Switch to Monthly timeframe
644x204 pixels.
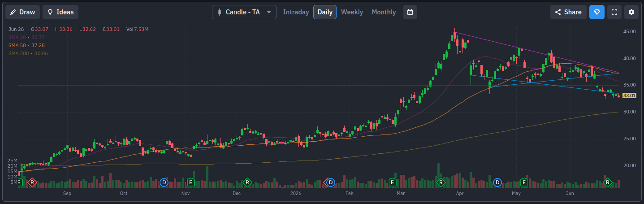coord(384,12)
